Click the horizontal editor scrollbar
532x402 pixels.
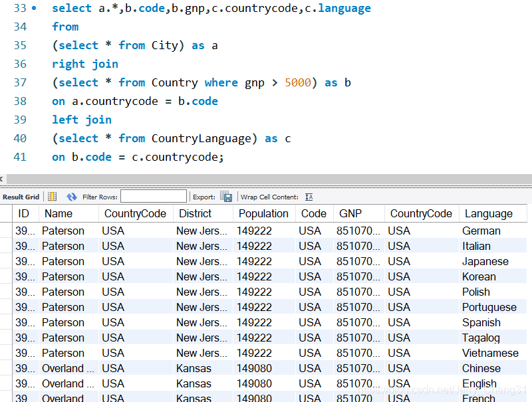tap(269, 179)
